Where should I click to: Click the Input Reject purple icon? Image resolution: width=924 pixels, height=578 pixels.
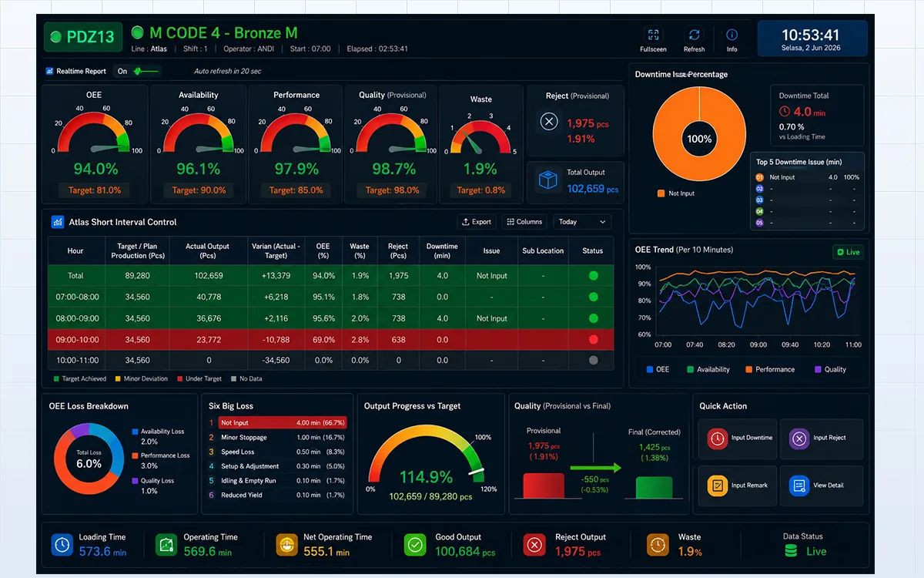tap(799, 439)
